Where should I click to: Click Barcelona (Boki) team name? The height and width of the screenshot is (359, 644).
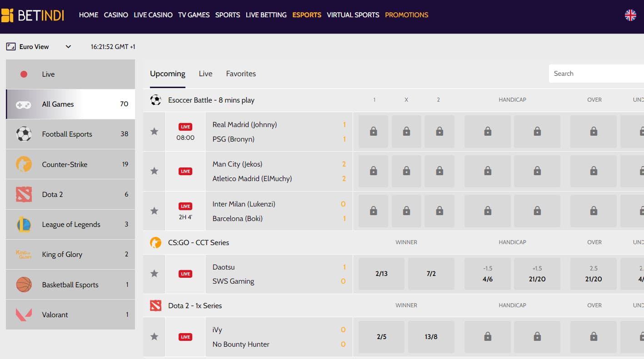coord(237,218)
